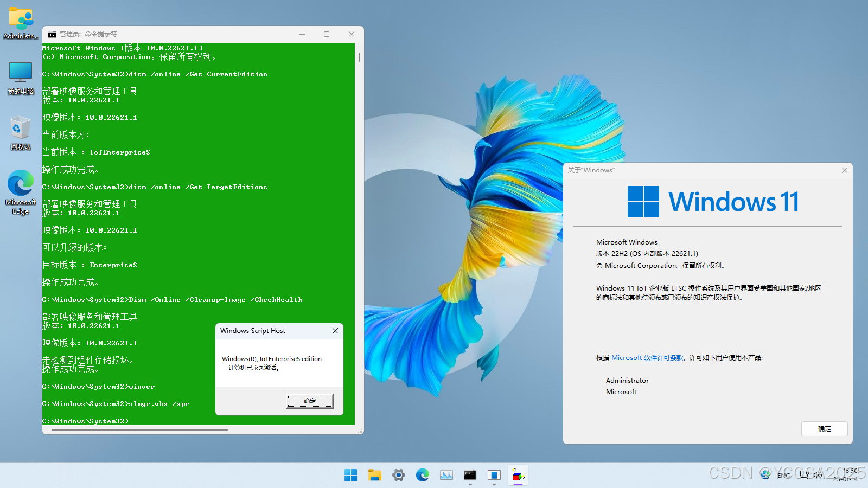868x488 pixels.
Task: Select the 回收站 Recycle Bin icon
Action: (21, 133)
